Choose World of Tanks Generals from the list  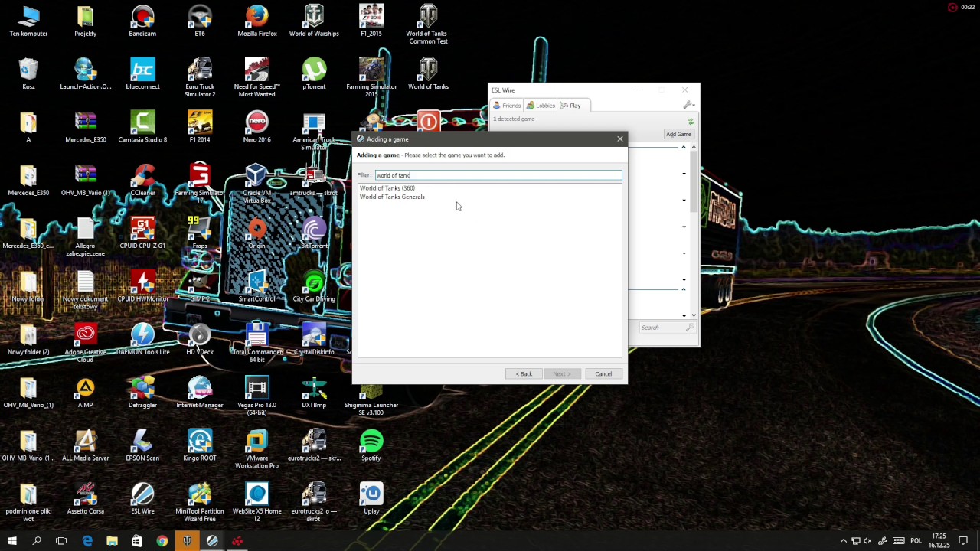[x=392, y=197]
